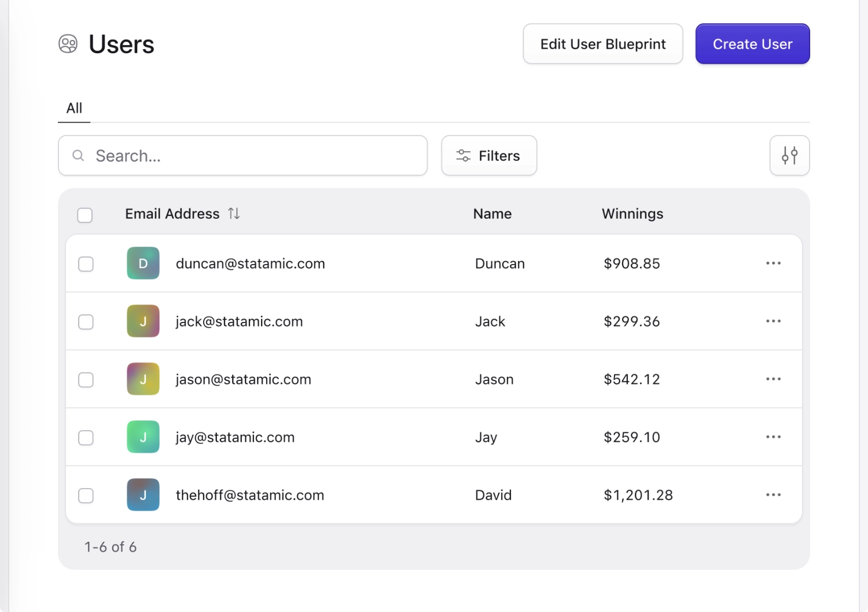
Task: Open the row actions menu for David
Action: pos(773,495)
